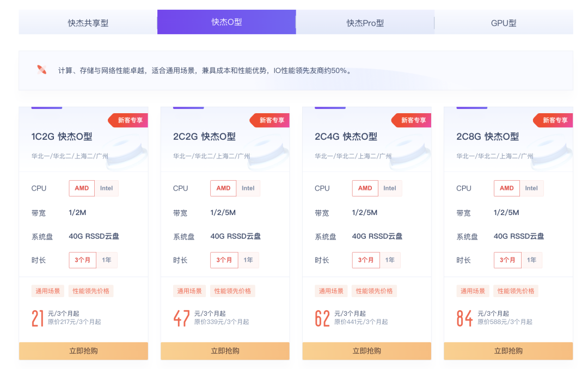Click the 性能领先价格 tag on the 2C2G card
This screenshot has height=369, width=588.
pos(233,291)
